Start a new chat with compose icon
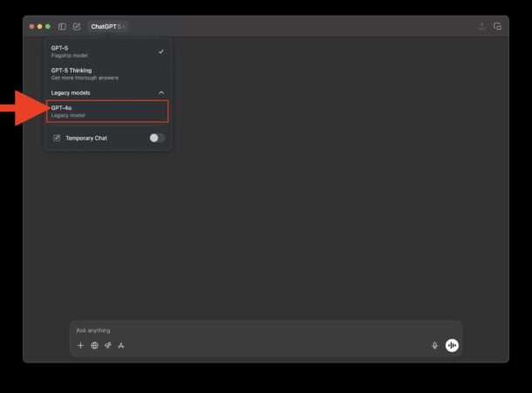 coord(77,26)
